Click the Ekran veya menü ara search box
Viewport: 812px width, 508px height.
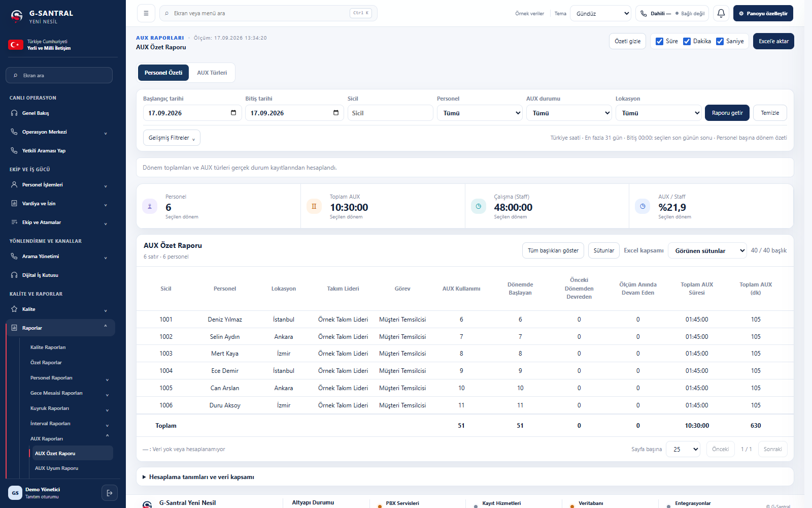point(268,13)
